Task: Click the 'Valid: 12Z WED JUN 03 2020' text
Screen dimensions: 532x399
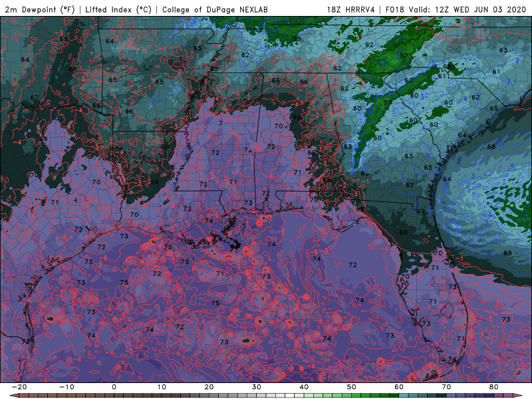Action: [x=467, y=9]
